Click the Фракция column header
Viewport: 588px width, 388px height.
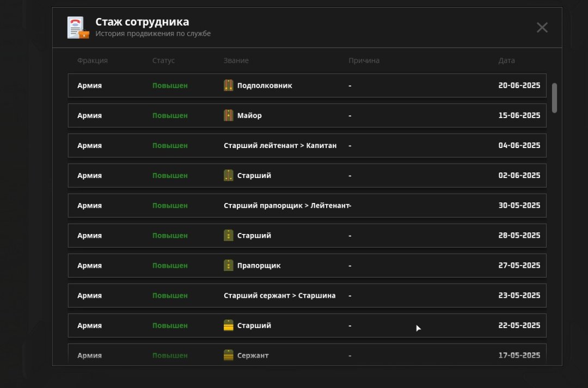(92, 60)
